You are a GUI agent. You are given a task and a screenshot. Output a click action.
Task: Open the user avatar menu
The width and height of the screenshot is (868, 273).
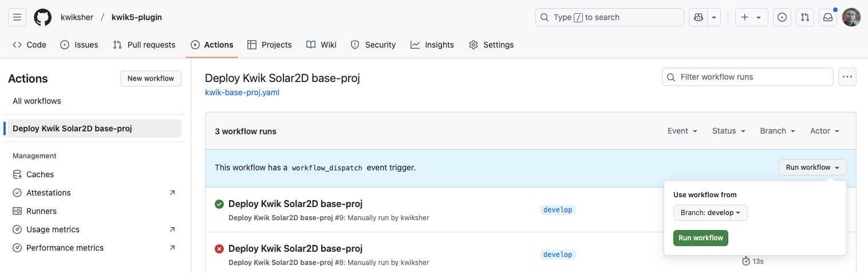click(x=851, y=17)
